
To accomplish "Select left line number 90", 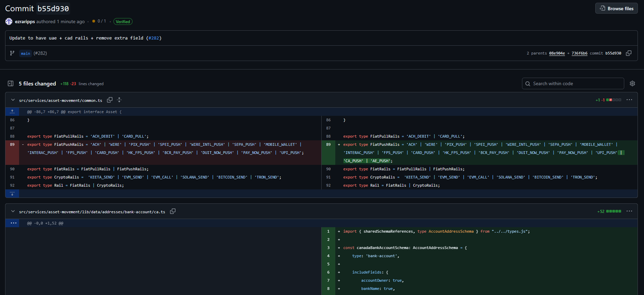I will tap(12, 169).
